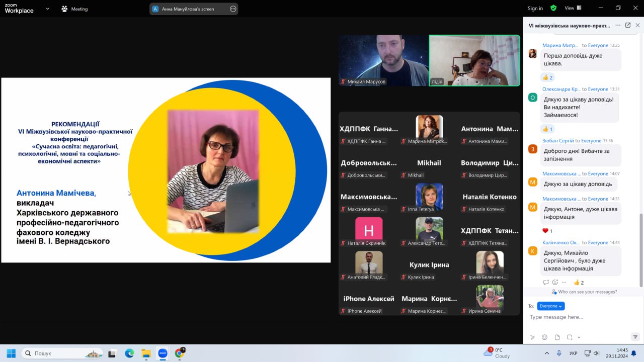Switch the УКР keyboard language indicator

(x=573, y=353)
